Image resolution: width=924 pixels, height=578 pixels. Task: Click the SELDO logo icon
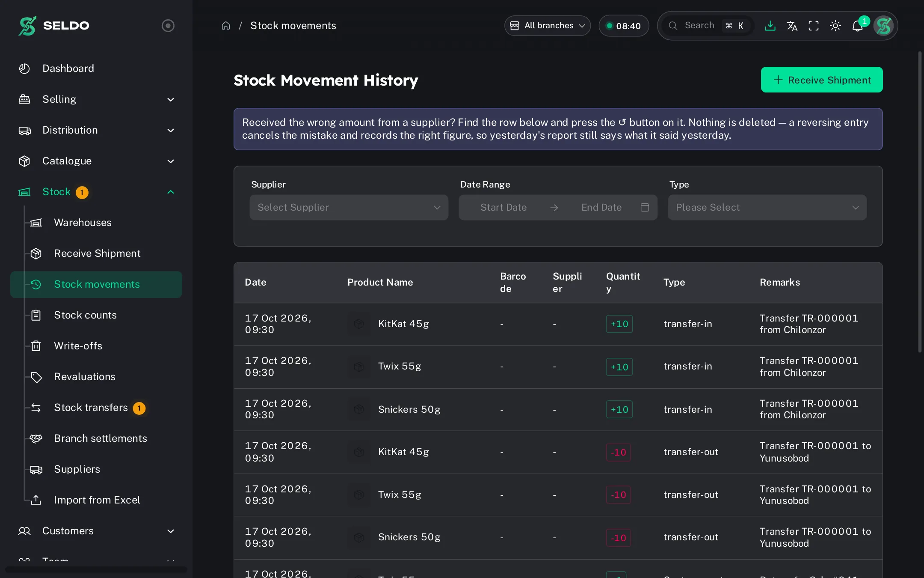27,26
